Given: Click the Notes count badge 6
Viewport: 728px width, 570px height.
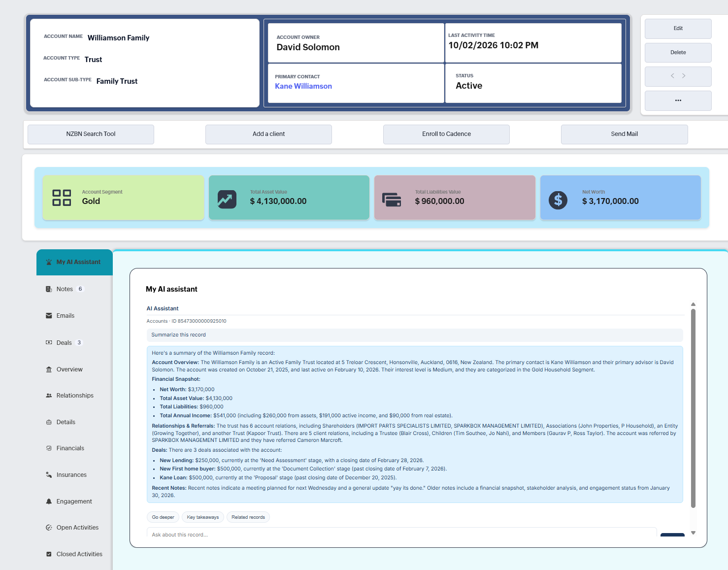Looking at the screenshot, I should [80, 289].
